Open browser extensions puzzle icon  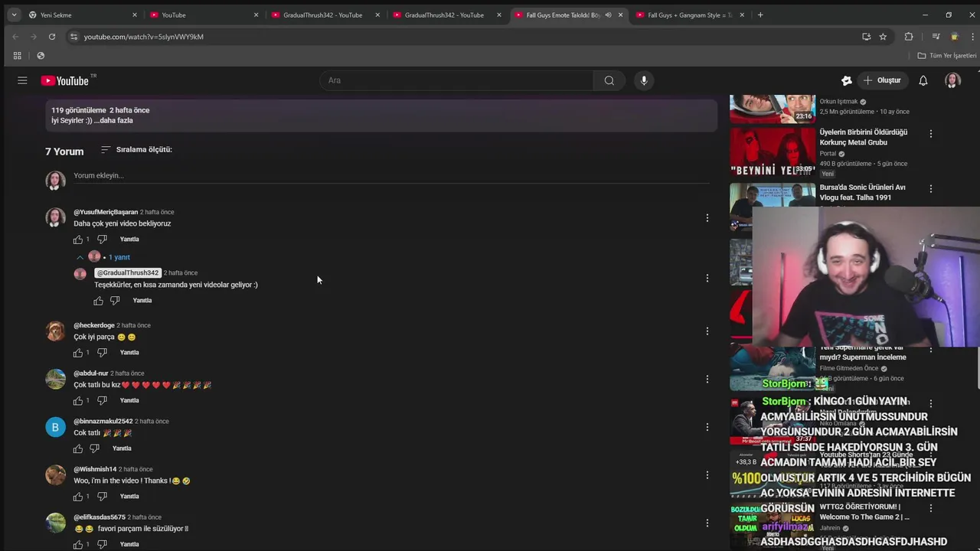(909, 37)
